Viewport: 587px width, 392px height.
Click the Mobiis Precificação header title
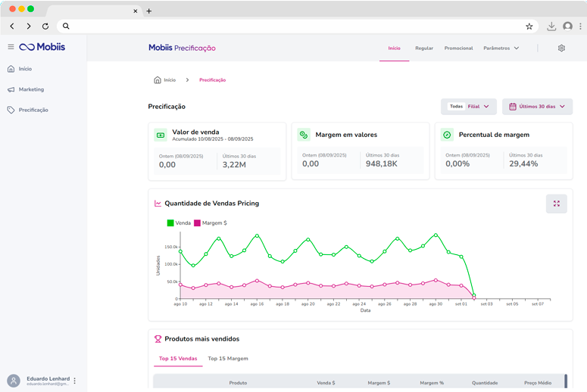[x=182, y=48]
